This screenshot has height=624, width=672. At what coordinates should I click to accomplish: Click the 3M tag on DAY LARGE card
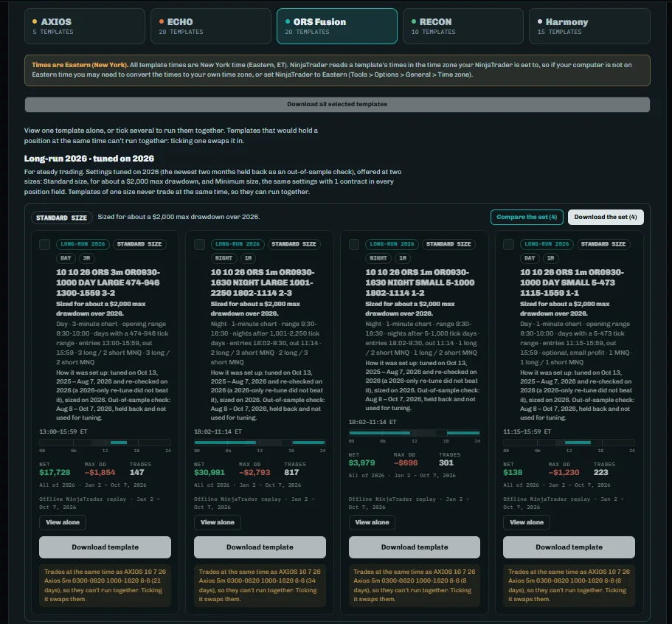(x=86, y=258)
